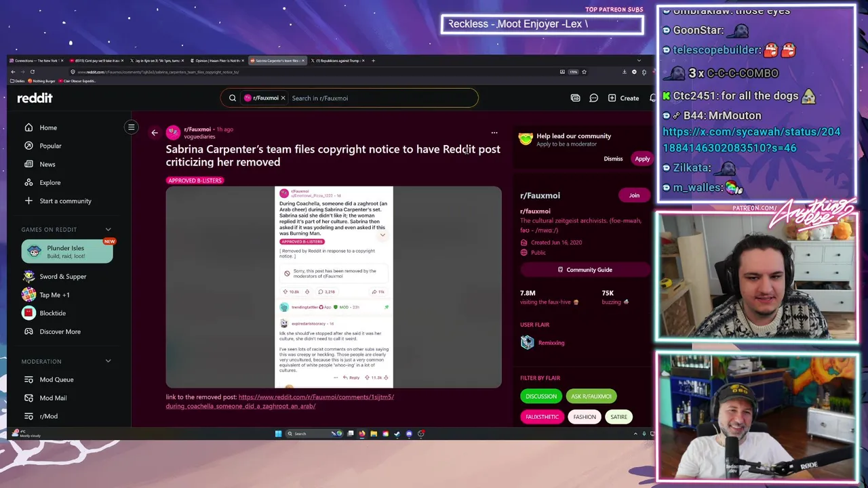Switch to the Can't pay we'll take it tab

(96, 60)
